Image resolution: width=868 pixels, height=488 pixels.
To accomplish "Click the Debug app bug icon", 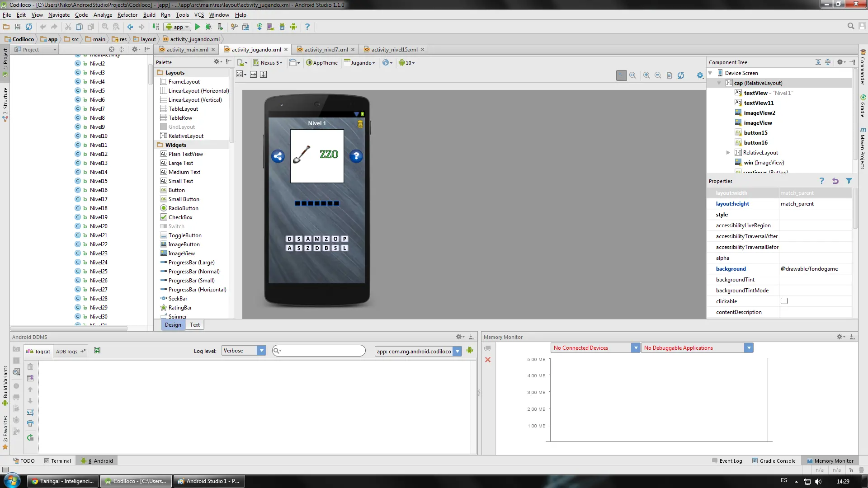I will click(x=209, y=27).
